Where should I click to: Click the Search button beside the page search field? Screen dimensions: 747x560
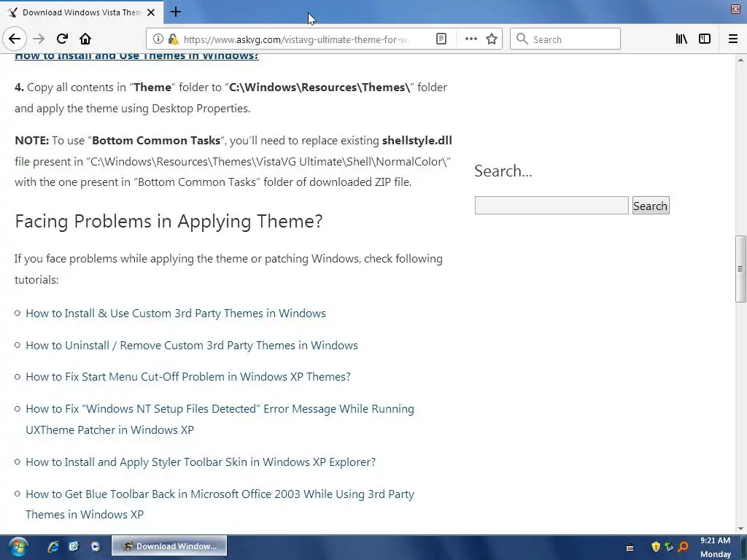point(650,206)
